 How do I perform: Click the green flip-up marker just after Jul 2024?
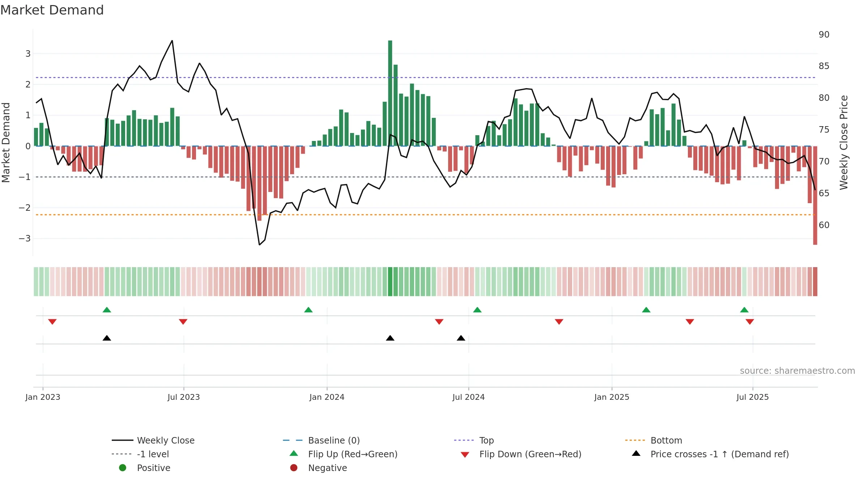[x=477, y=310]
